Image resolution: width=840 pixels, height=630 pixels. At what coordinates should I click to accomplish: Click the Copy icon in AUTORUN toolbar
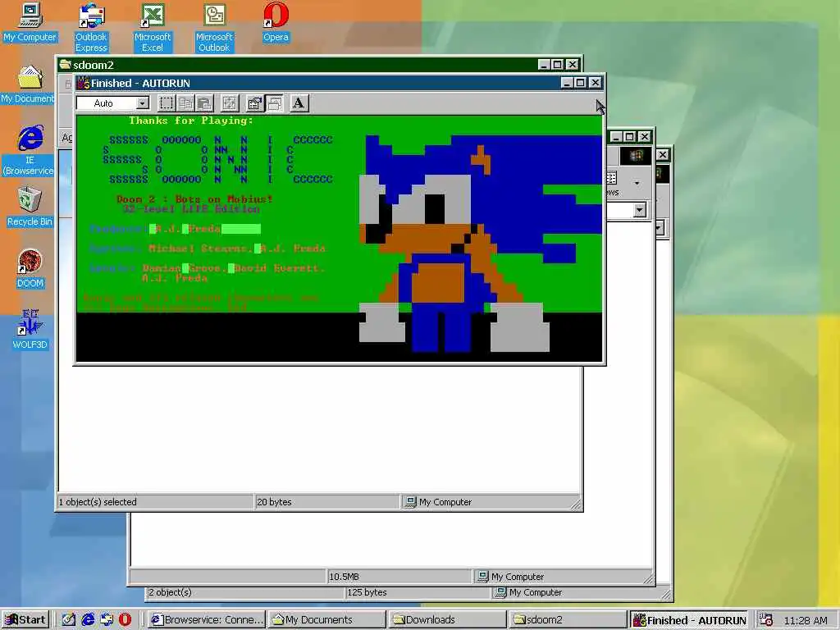[185, 103]
